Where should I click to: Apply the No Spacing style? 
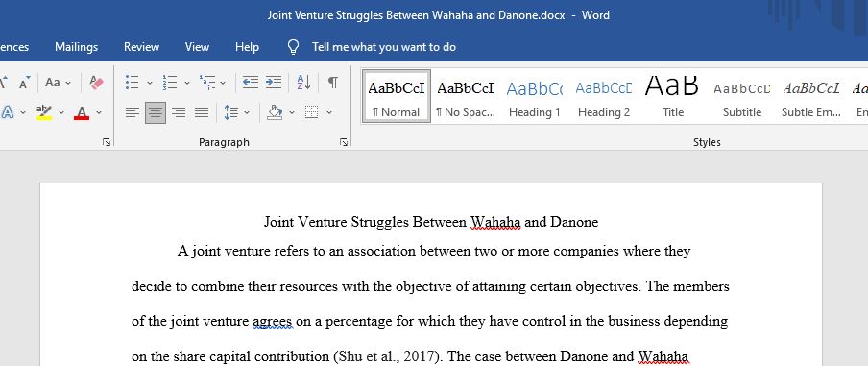466,95
